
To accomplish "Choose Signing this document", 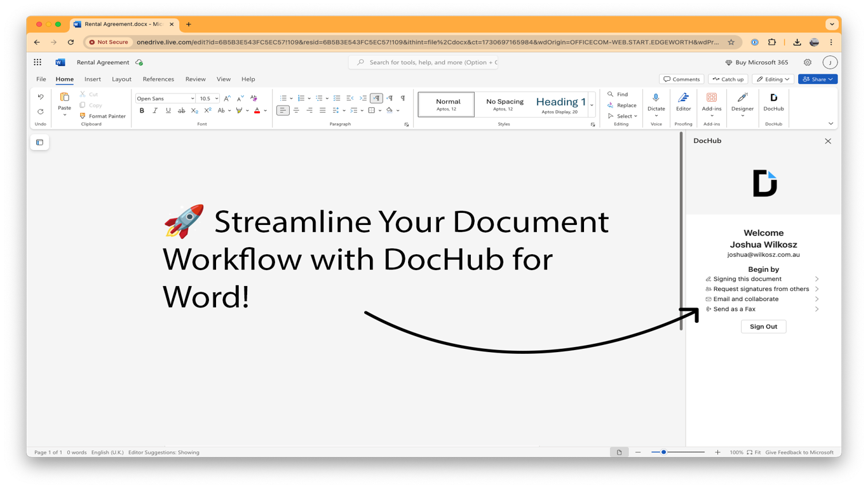I will click(763, 279).
